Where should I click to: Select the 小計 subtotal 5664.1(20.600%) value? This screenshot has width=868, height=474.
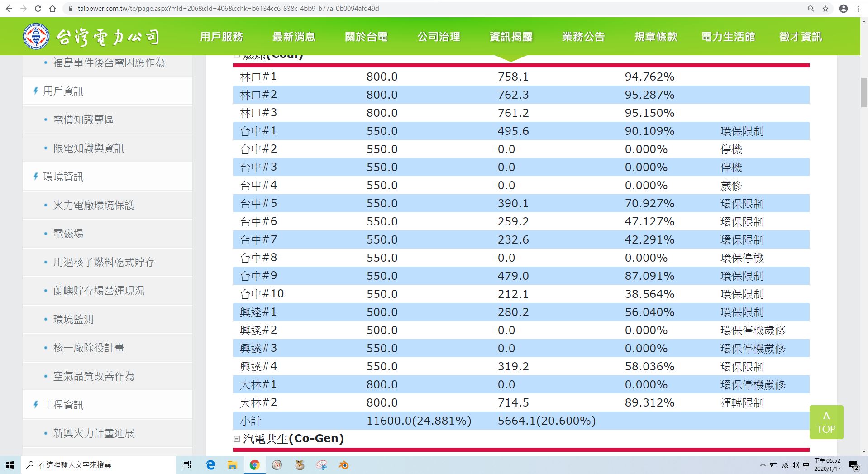pos(547,421)
